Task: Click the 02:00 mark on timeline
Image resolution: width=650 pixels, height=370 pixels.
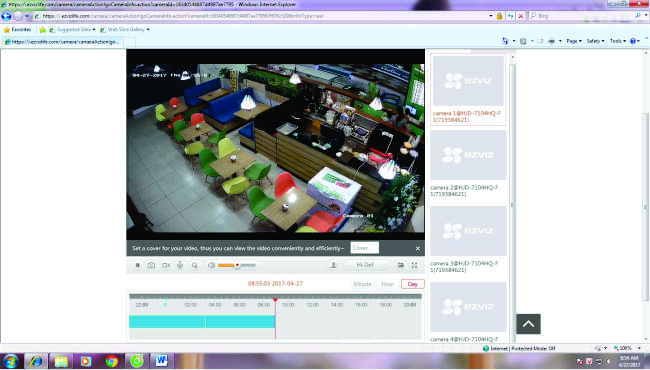Action: tap(191, 305)
